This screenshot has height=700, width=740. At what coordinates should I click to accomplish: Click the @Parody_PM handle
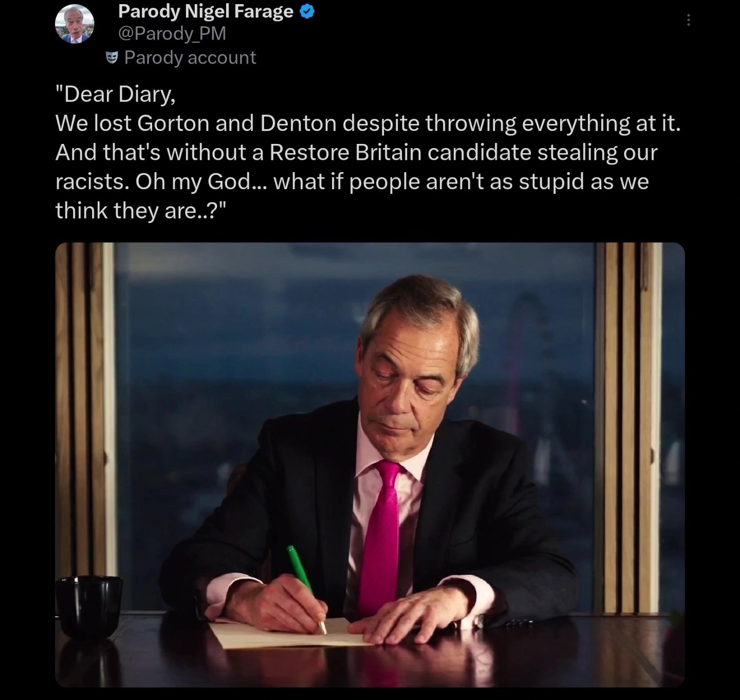[x=172, y=33]
